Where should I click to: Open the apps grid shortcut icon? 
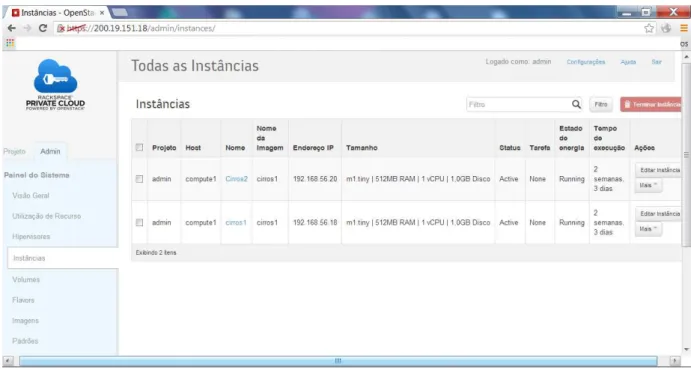[10, 43]
